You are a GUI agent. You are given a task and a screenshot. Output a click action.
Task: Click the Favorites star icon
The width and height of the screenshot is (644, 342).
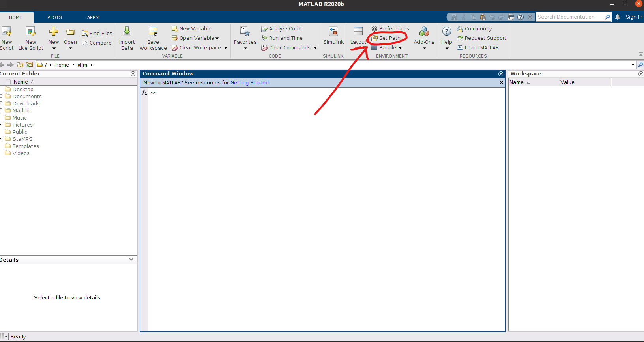click(x=245, y=31)
